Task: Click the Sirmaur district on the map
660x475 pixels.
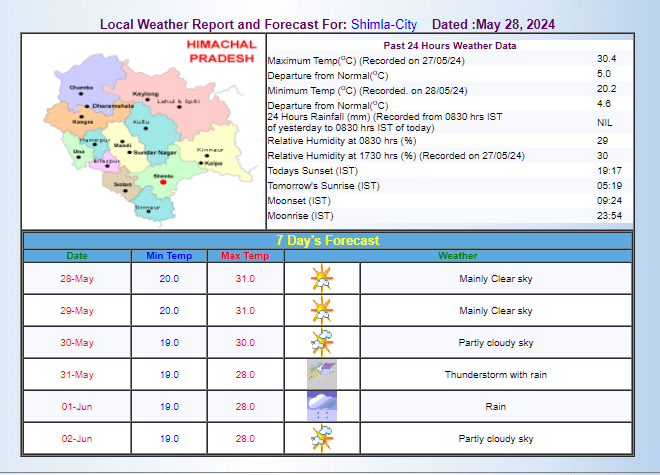Action: coord(150,207)
